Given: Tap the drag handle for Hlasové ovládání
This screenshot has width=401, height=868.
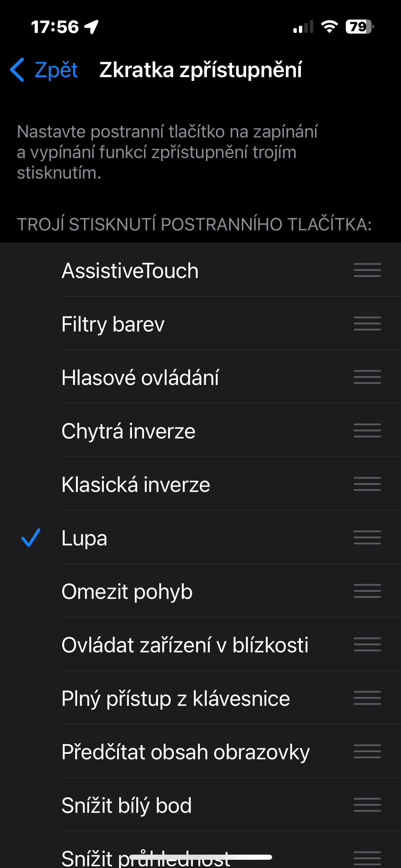Looking at the screenshot, I should (367, 377).
